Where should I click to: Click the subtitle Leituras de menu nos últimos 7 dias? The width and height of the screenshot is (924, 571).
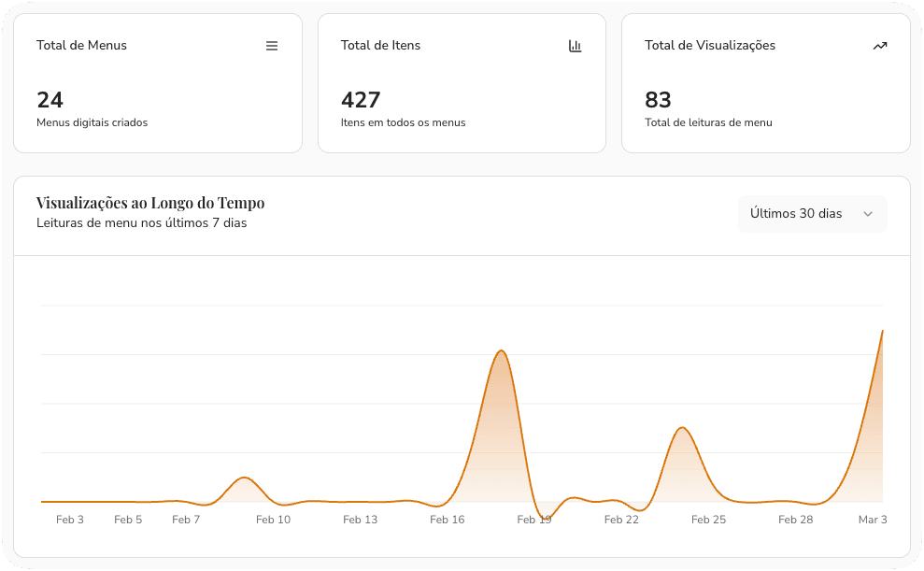tap(141, 223)
